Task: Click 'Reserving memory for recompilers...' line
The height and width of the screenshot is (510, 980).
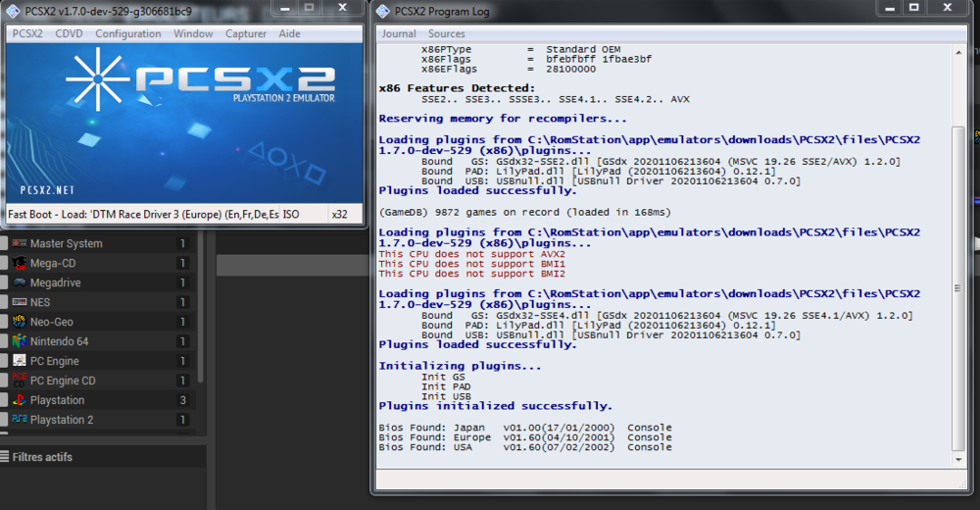Action: pos(503,119)
